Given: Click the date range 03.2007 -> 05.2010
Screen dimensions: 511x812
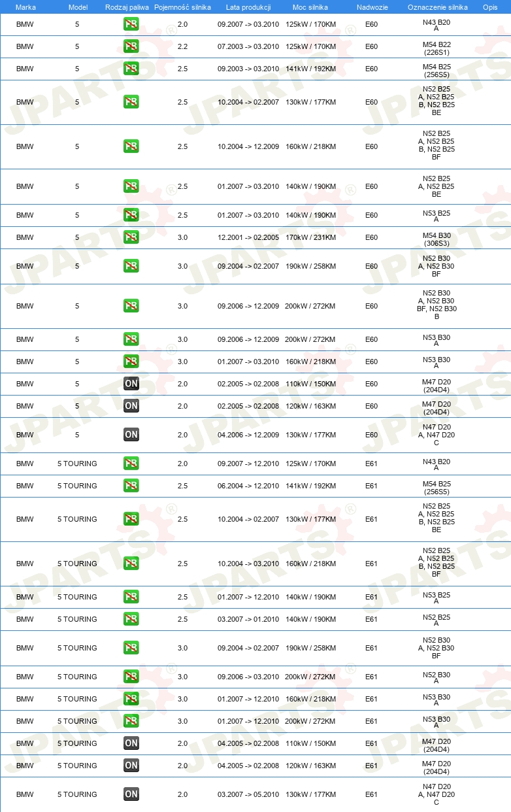Looking at the screenshot, I should [248, 794].
